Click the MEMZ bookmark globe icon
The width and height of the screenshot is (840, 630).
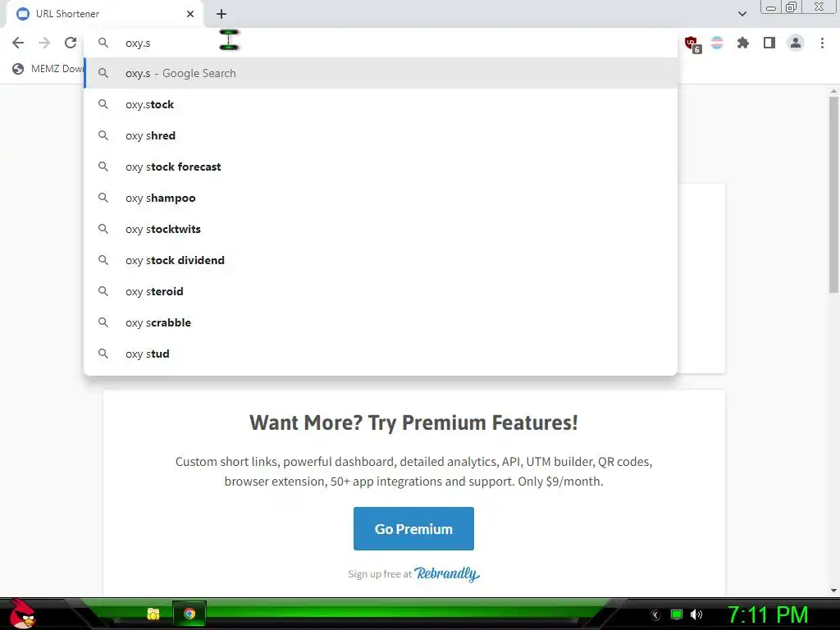click(18, 69)
